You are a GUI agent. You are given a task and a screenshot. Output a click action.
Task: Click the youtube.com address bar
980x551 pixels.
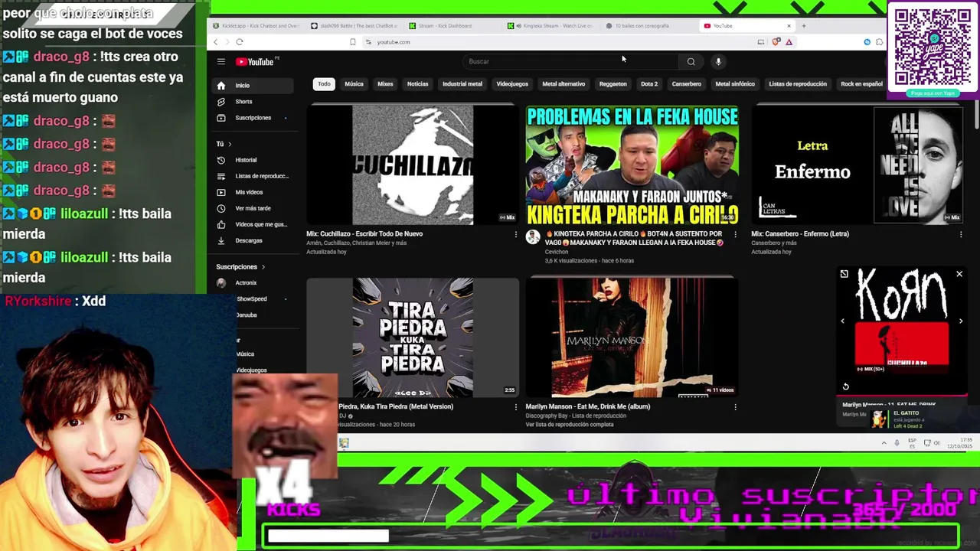coord(559,42)
